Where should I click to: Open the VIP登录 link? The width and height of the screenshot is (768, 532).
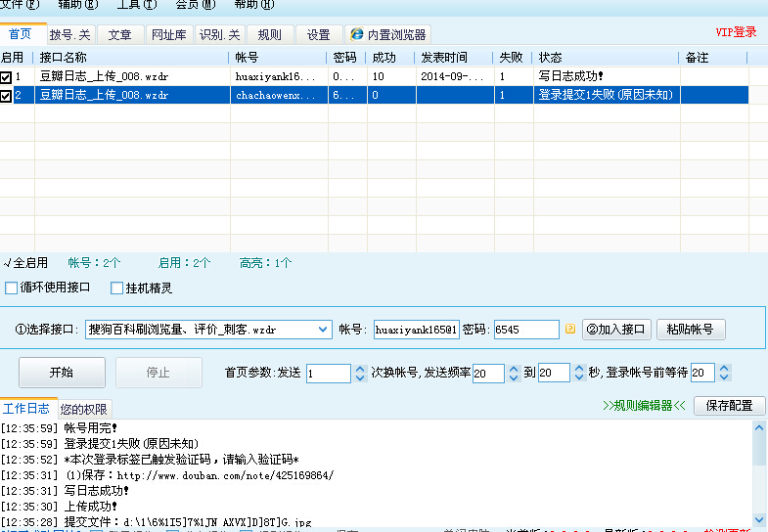(x=736, y=32)
